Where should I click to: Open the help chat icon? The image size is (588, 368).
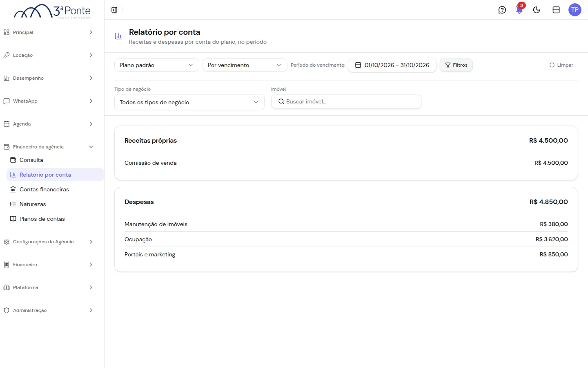[502, 10]
